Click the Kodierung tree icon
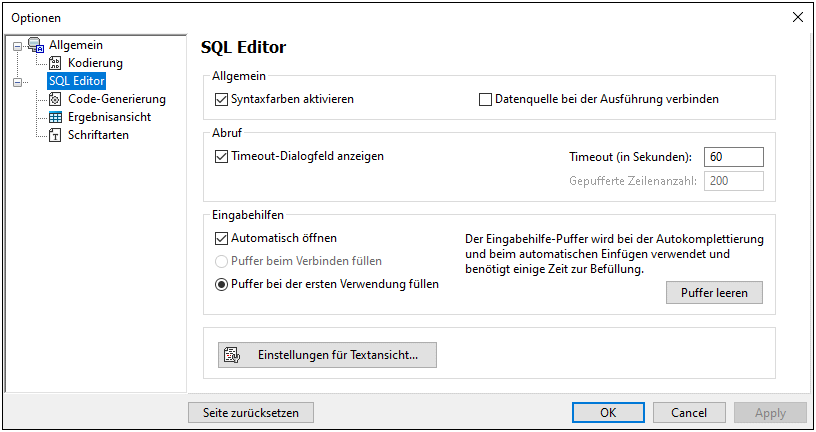The width and height of the screenshot is (816, 432). [x=56, y=63]
